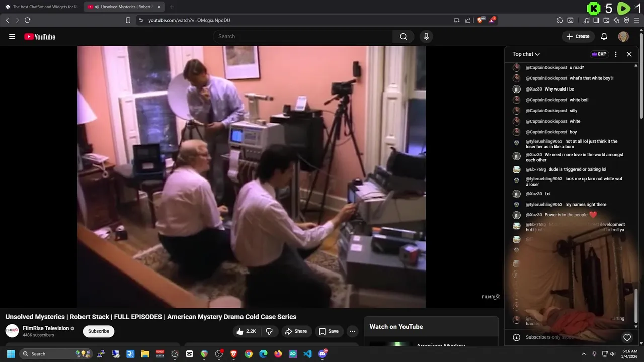Open live chat options three-dot menu

coord(616,54)
